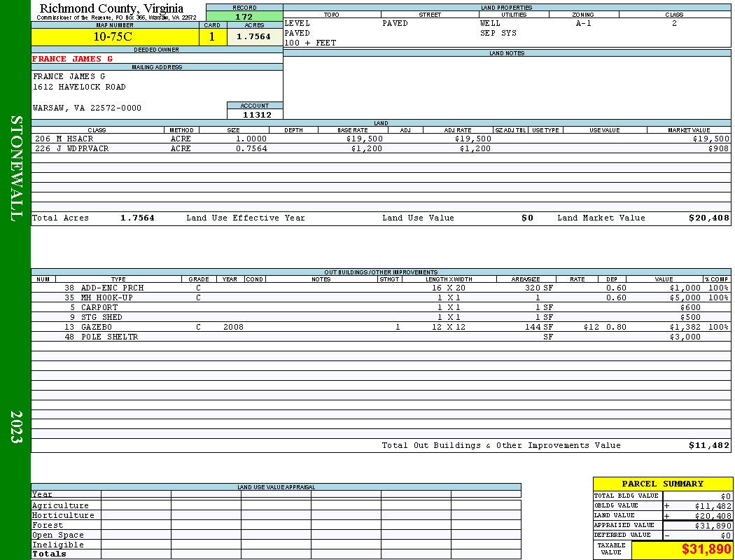Select the record number 172

[244, 16]
